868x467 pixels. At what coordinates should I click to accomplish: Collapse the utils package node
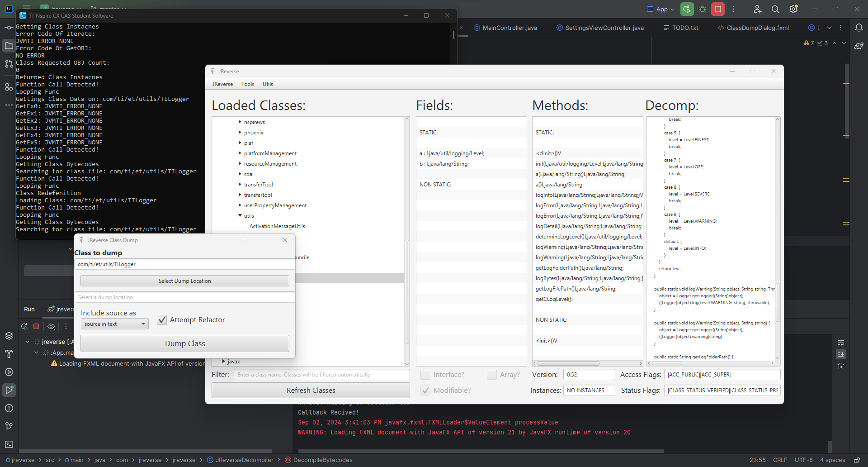[x=240, y=216]
